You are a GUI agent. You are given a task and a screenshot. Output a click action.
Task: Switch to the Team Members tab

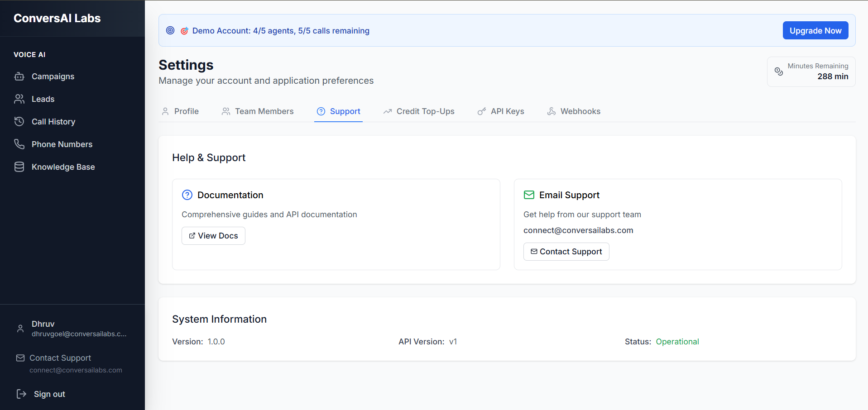tap(258, 111)
